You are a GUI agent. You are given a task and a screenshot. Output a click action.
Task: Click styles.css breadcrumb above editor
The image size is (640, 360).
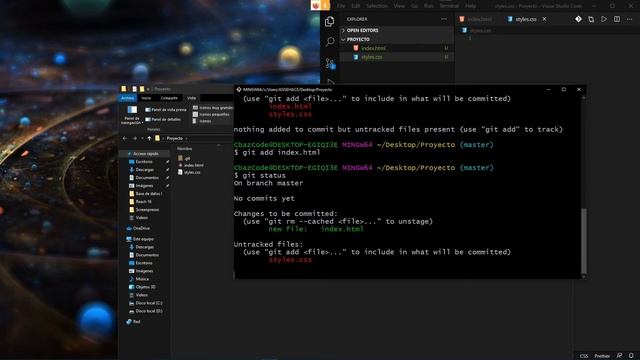point(476,30)
